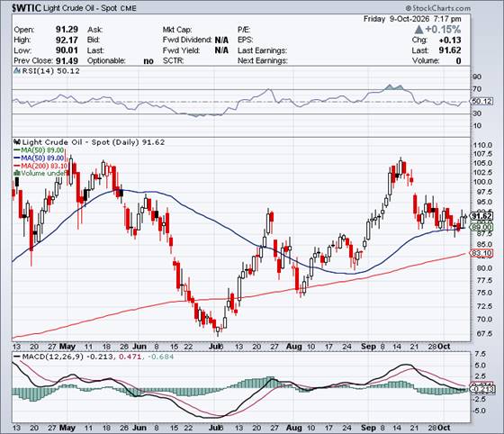Screen dimensions: 504x434
Task: Click the date 'Friday 9-Oct-2026 7:17 pm'
Action: 412,19
